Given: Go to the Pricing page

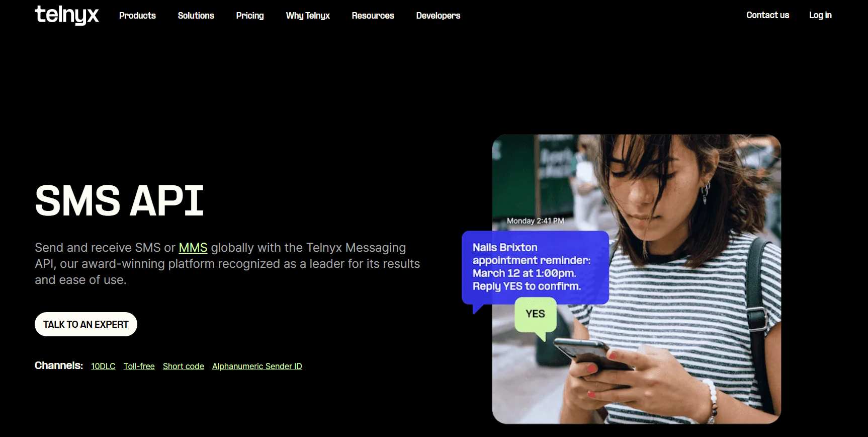Looking at the screenshot, I should [x=250, y=16].
